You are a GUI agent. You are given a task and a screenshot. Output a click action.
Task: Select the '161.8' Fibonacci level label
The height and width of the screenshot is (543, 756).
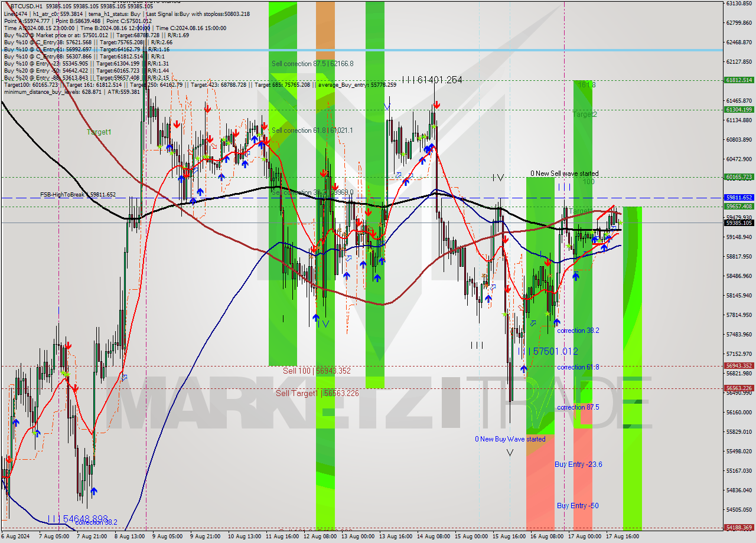pos(586,85)
